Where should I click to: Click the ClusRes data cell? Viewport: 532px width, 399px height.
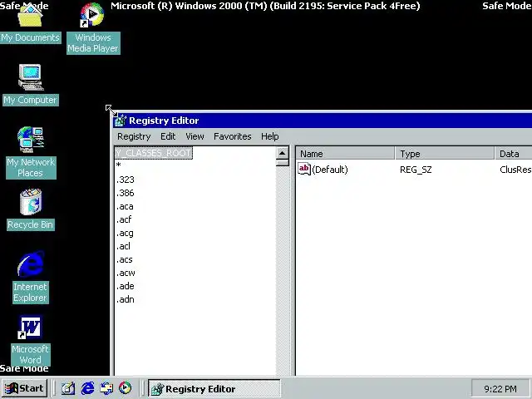point(515,170)
